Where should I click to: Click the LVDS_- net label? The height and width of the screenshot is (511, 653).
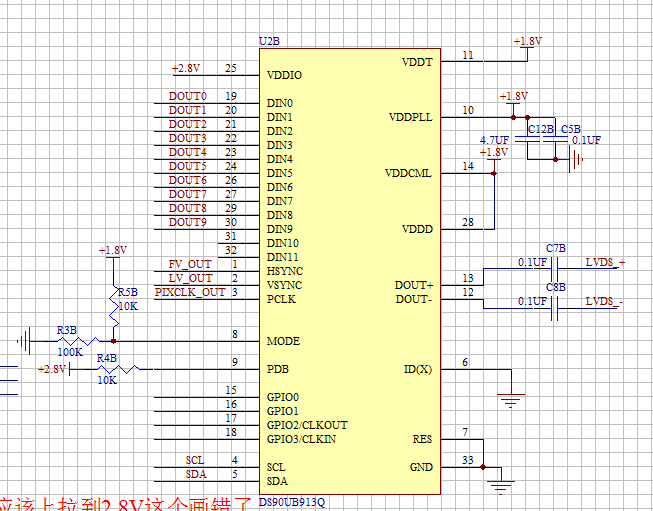pyautogui.click(x=604, y=302)
